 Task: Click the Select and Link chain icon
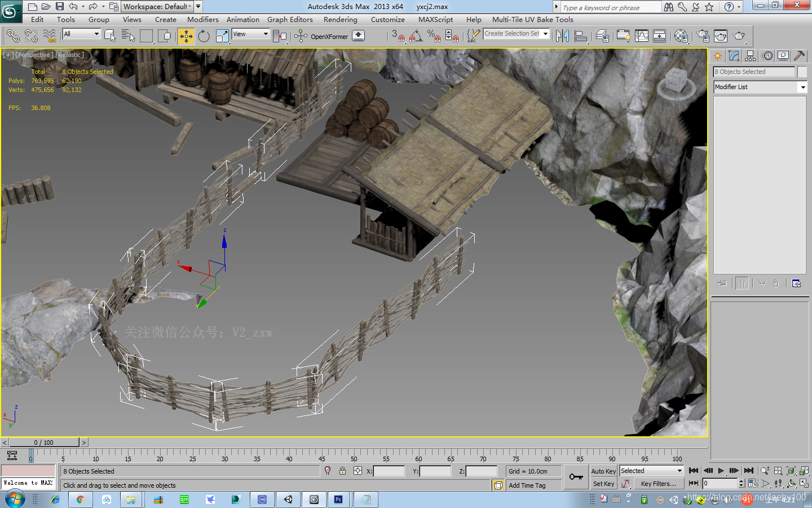point(12,37)
